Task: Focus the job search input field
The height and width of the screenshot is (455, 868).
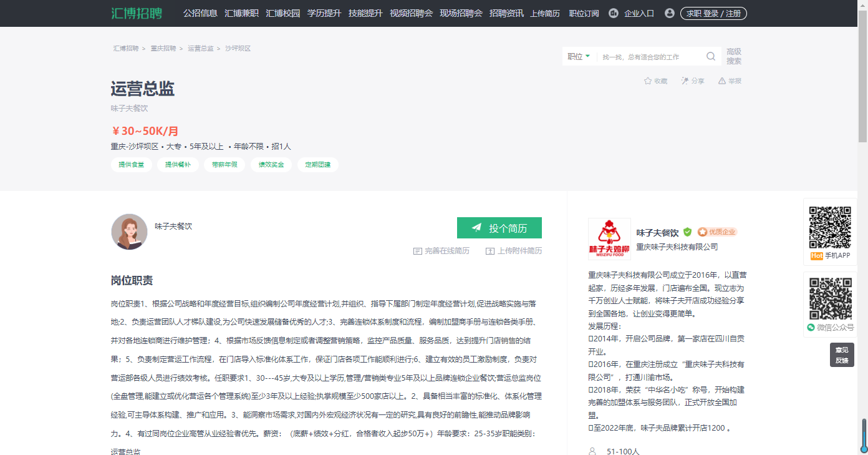Action: (649, 57)
